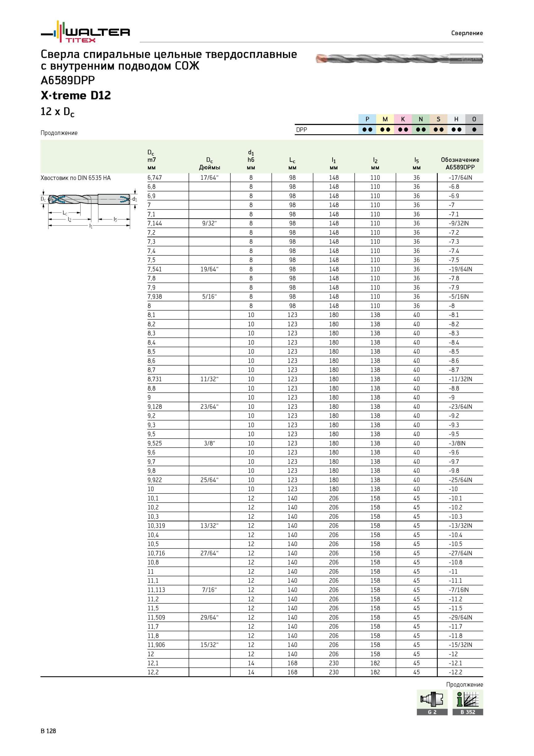Click the "6,747" diameter cell
The height and width of the screenshot is (756, 534).
pyautogui.click(x=155, y=178)
